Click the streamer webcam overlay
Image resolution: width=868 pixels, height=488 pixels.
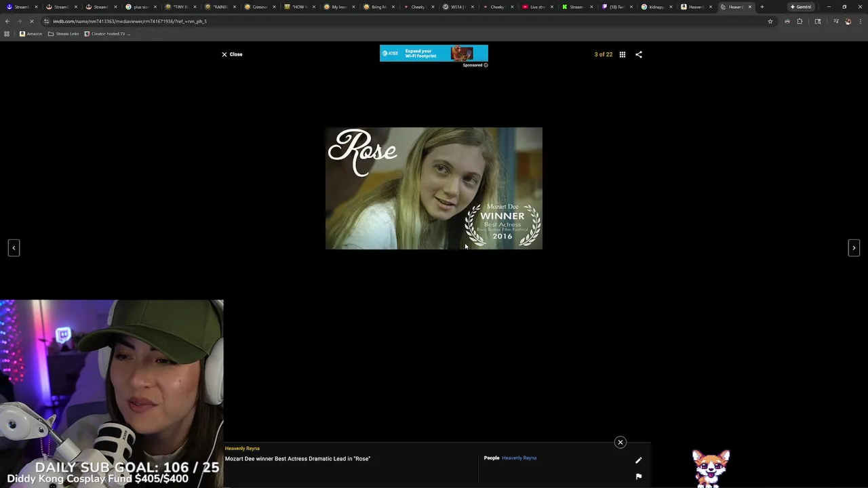(111, 394)
